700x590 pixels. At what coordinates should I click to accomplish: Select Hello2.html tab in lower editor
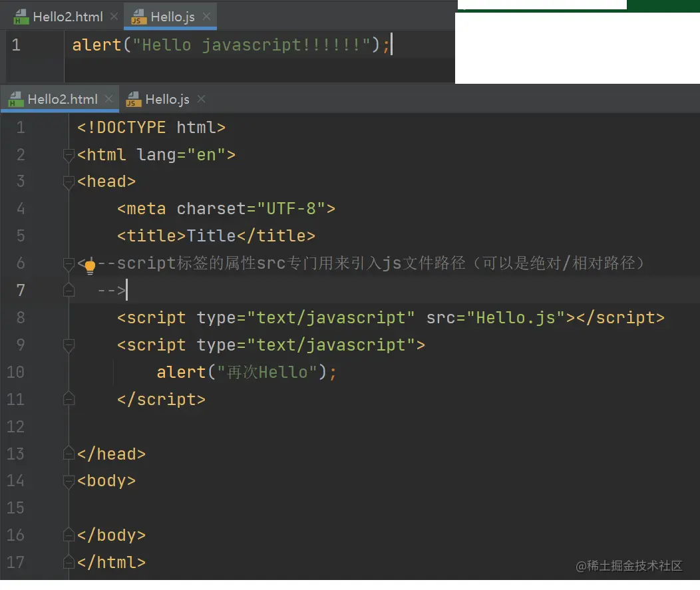[60, 99]
